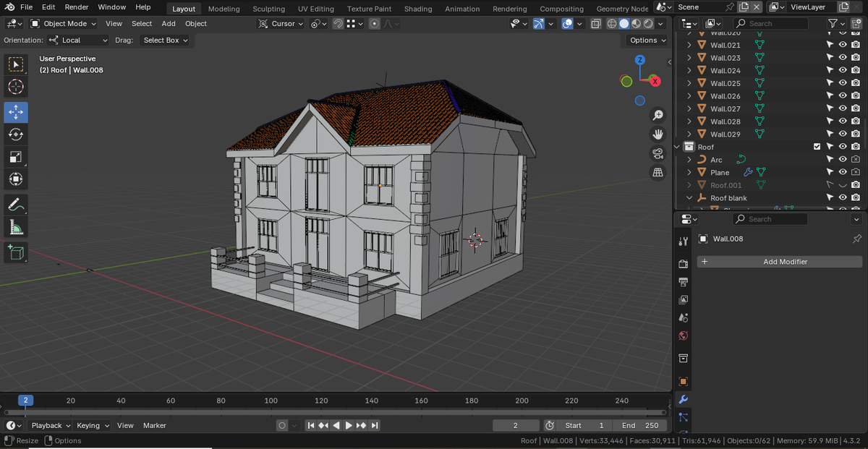The width and height of the screenshot is (868, 449).
Task: Switch to the Modeling workspace tab
Action: pyautogui.click(x=224, y=9)
